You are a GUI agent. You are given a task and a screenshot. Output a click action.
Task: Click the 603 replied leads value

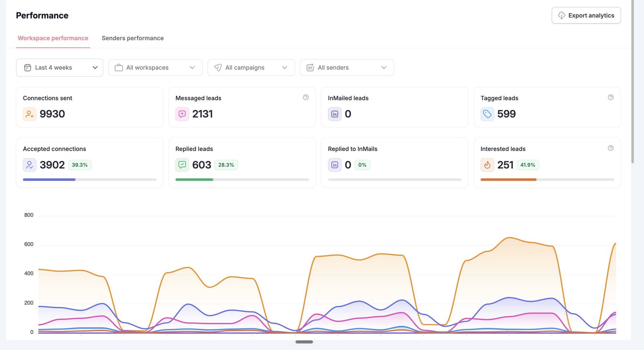tap(202, 165)
